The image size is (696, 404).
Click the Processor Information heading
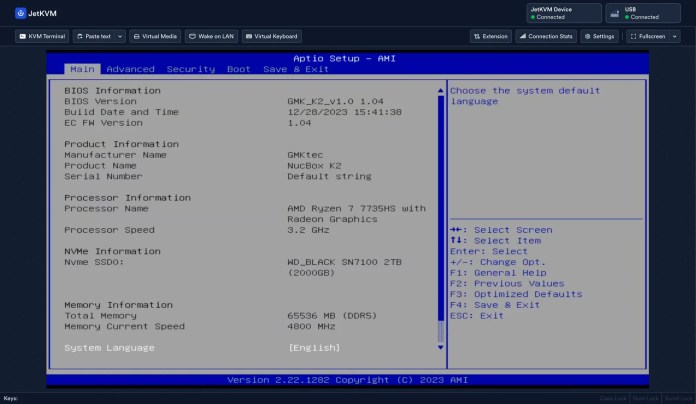coord(127,198)
